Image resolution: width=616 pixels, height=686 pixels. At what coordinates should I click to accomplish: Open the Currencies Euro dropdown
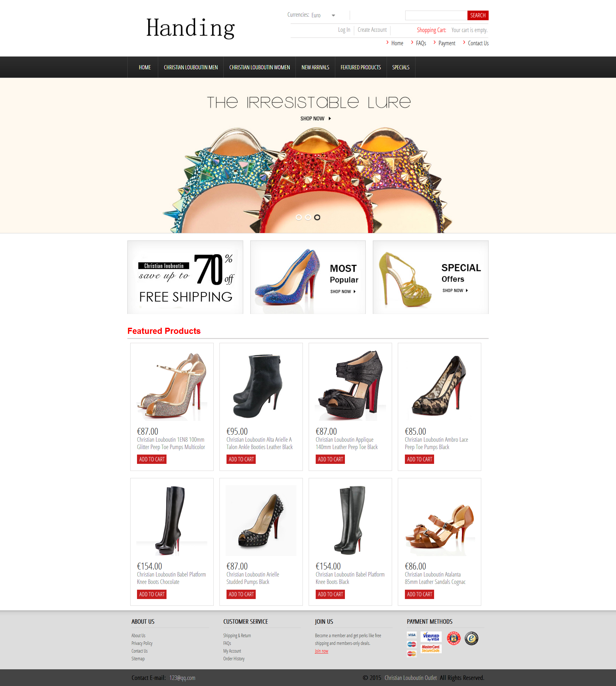[x=323, y=15]
